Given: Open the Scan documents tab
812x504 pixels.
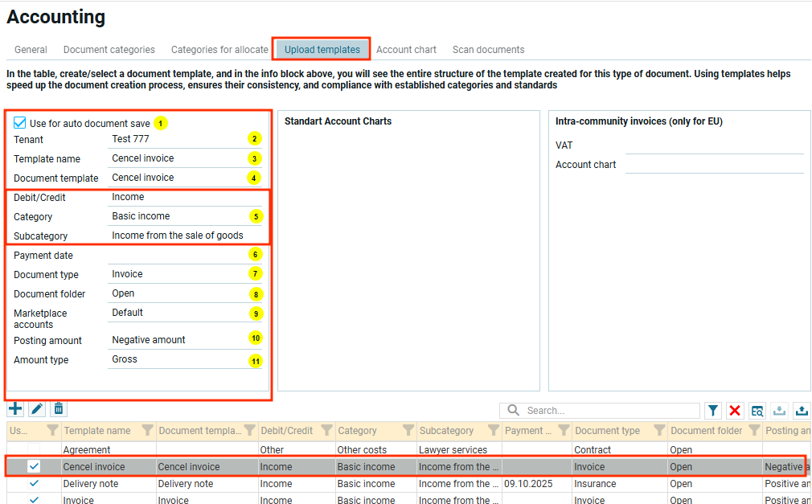Looking at the screenshot, I should pyautogui.click(x=488, y=50).
